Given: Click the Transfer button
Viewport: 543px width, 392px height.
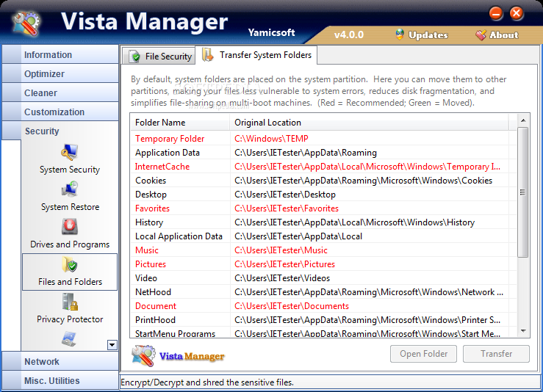Looking at the screenshot, I should point(496,354).
